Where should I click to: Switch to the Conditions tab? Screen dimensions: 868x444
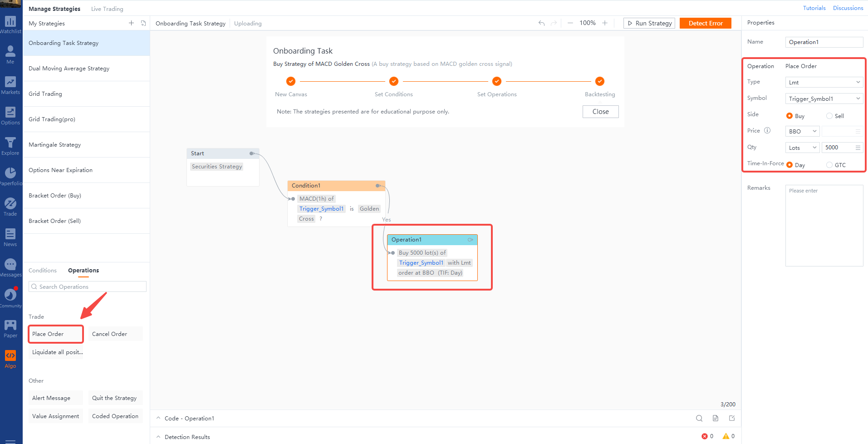43,270
